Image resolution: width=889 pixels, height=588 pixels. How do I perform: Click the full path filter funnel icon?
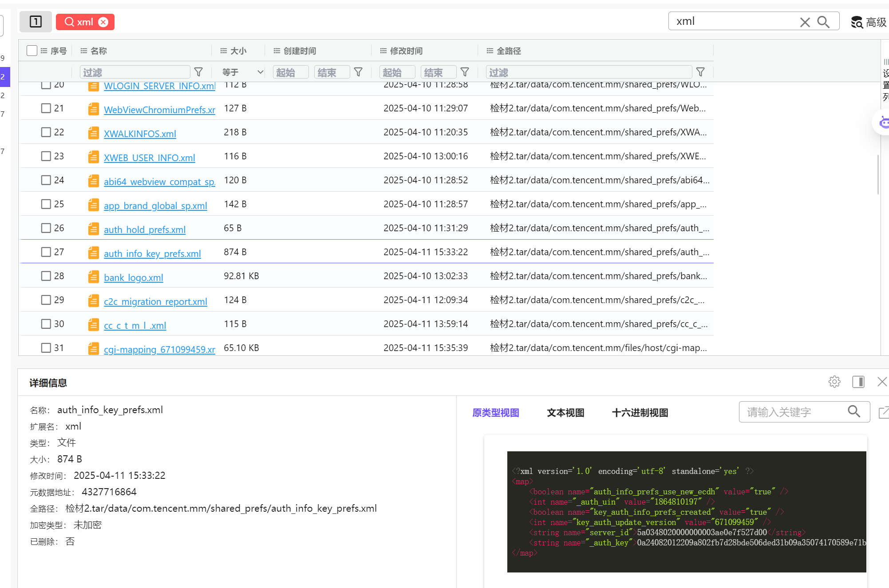[701, 72]
